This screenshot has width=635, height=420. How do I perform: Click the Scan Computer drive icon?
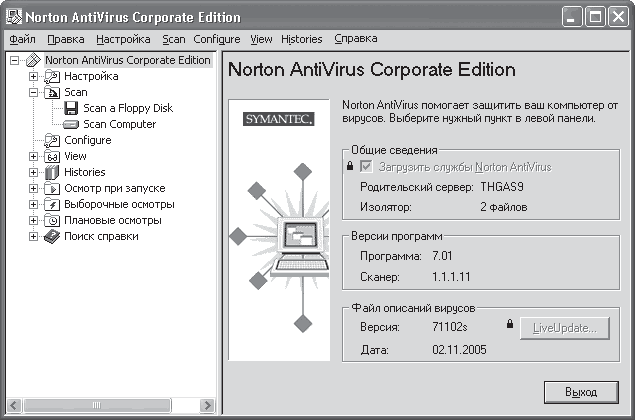pos(71,124)
